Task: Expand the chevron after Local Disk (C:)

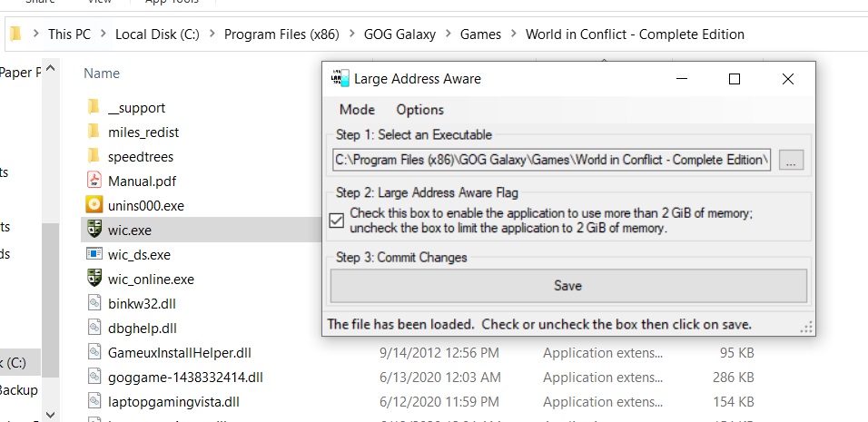Action: [x=212, y=34]
